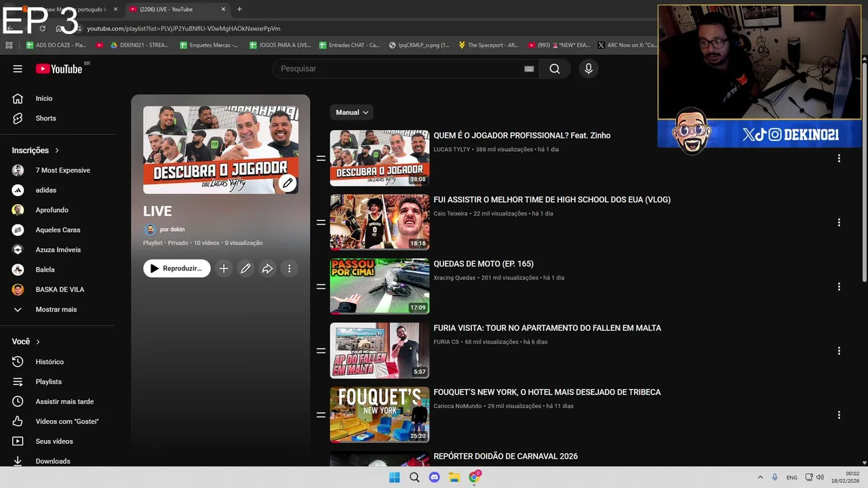Open ADS DO CAZE bookmark
This screenshot has width=868, height=488.
coord(56,45)
